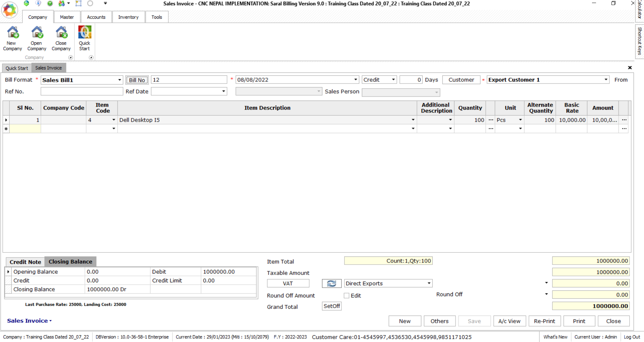Switch to the Inventory tab

pos(128,17)
